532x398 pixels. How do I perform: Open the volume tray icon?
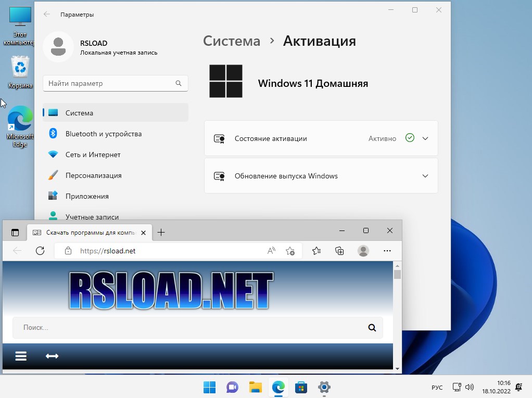point(469,387)
